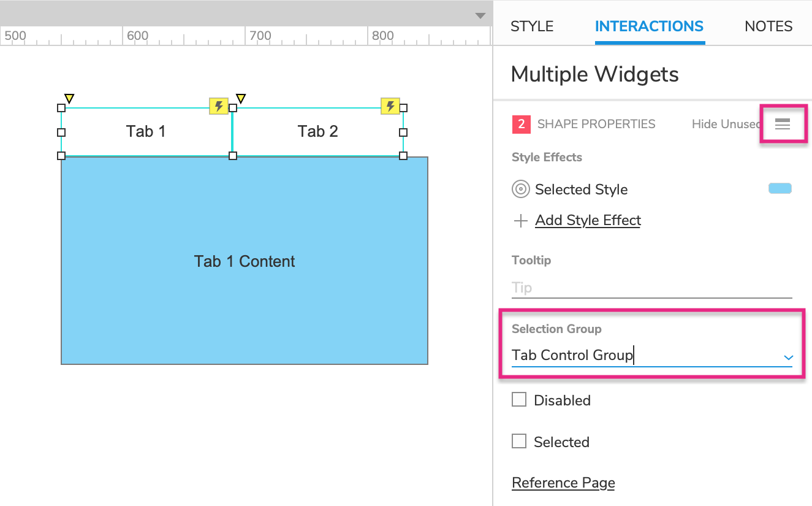Expand the Selection Group dropdown arrow
Screen dimensions: 812x506
(x=788, y=357)
